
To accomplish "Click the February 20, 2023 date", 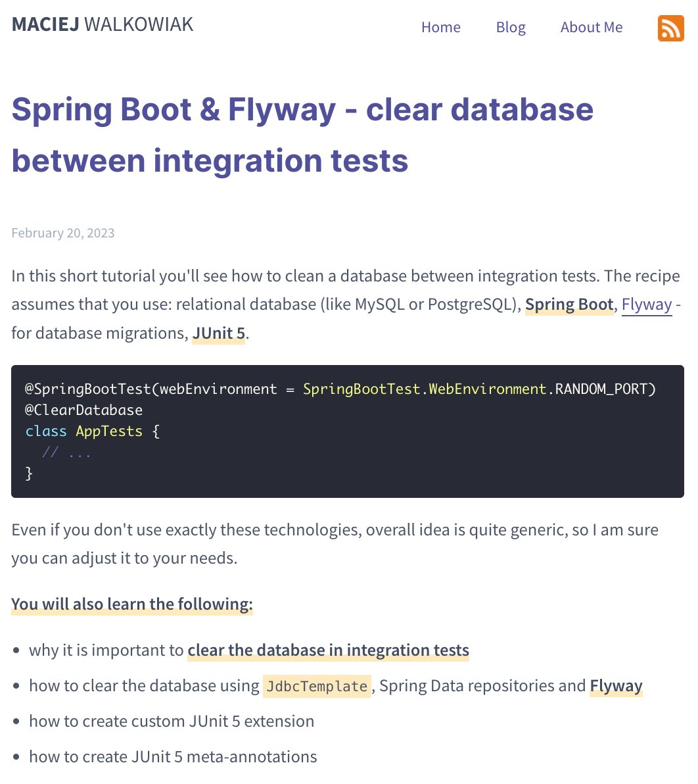I will (x=63, y=233).
